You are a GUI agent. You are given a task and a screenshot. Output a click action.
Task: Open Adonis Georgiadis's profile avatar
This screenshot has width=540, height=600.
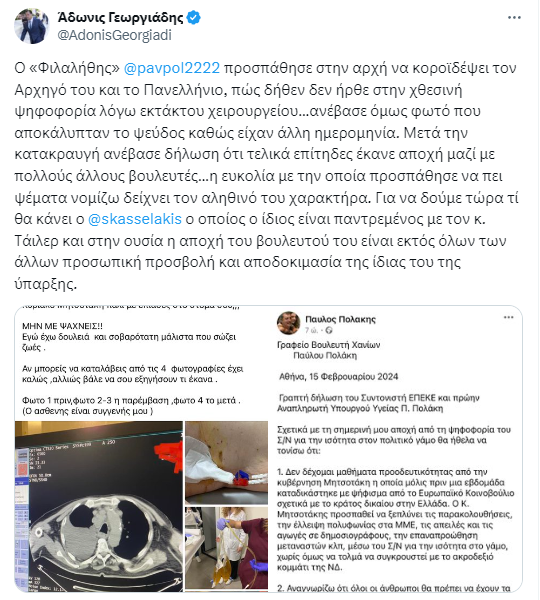[x=32, y=26]
